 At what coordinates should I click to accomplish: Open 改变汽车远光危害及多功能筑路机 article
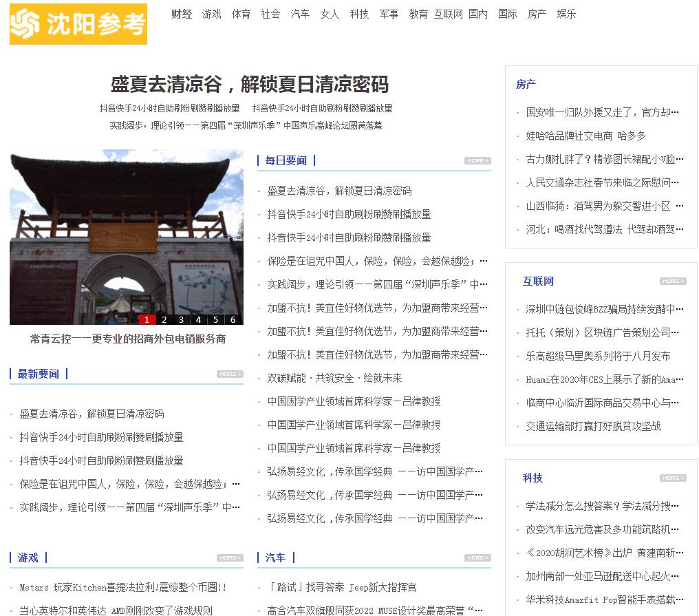[x=602, y=529]
